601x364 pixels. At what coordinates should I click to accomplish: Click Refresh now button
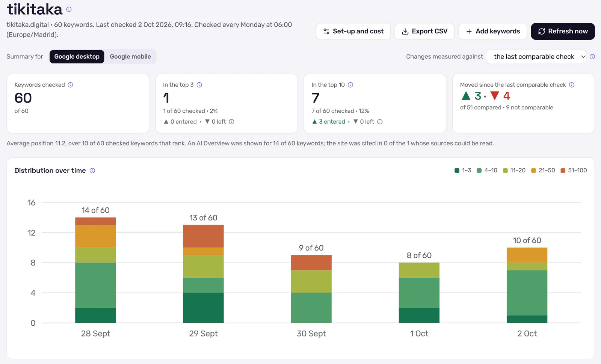[563, 31]
